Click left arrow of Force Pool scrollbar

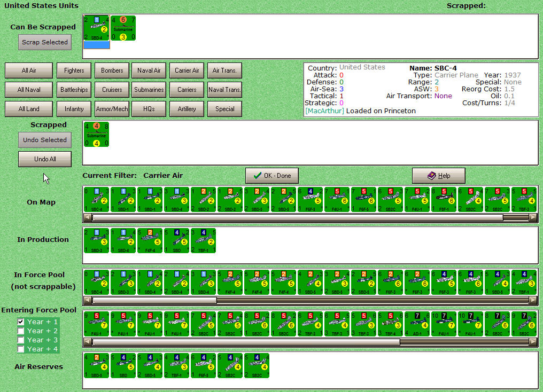click(x=88, y=300)
